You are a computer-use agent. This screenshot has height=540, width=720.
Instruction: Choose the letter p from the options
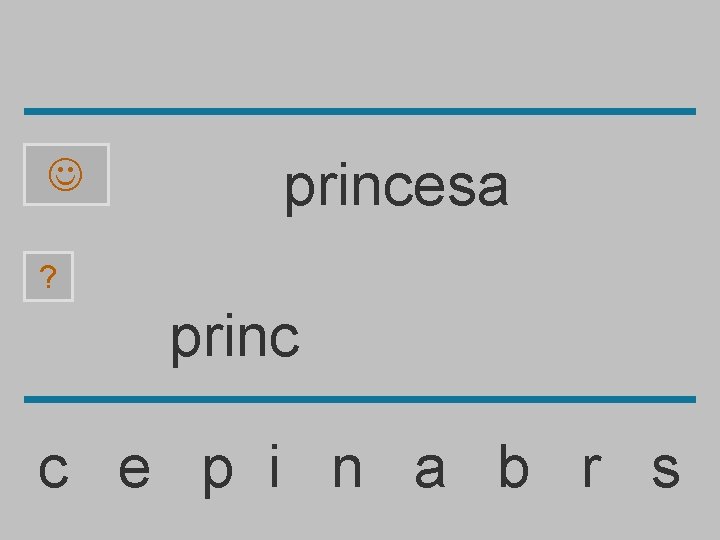[218, 472]
